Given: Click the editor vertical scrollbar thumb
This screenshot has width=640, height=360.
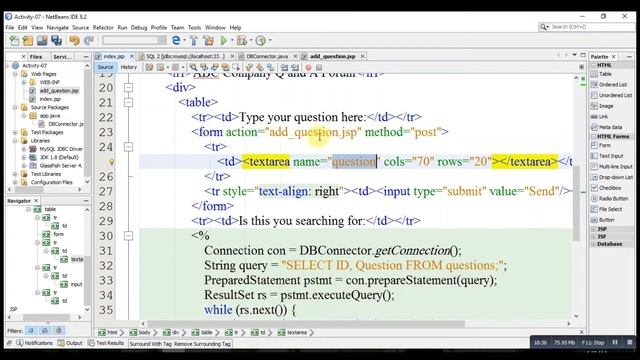Looking at the screenshot, I should (576, 203).
